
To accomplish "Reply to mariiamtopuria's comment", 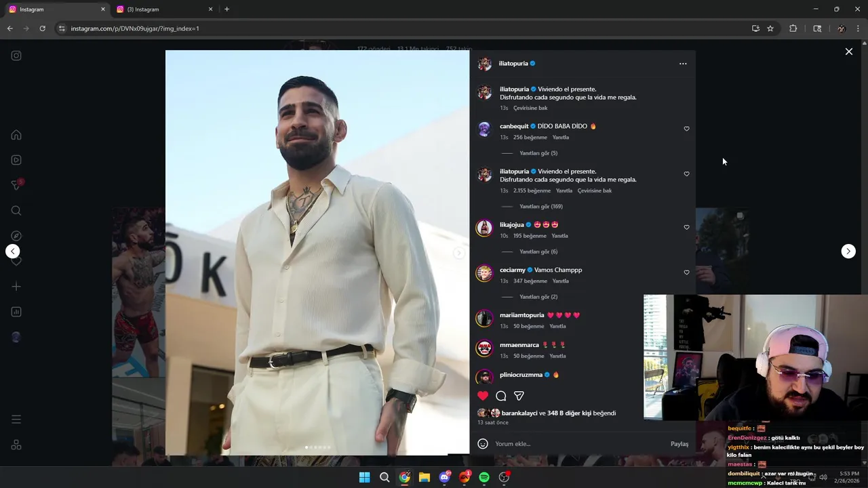I will 557,327.
